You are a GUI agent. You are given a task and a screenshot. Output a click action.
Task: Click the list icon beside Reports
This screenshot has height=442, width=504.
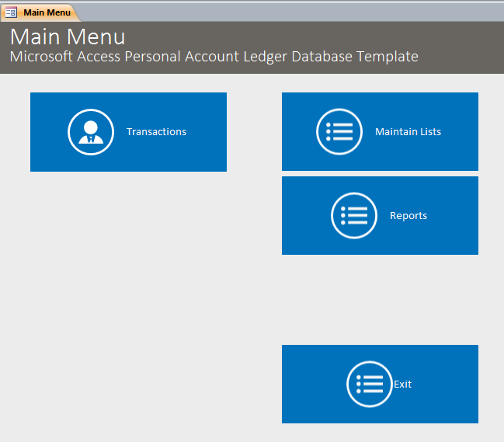354,216
